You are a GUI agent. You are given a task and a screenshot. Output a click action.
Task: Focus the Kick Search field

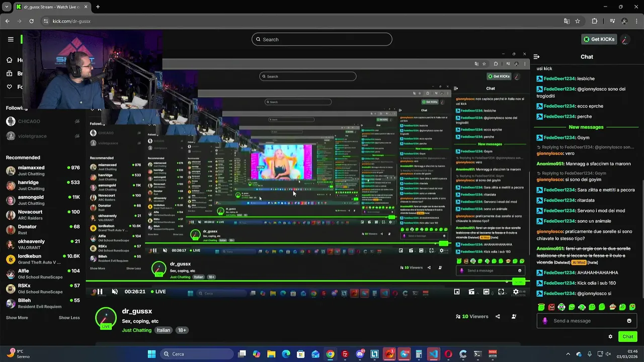click(x=322, y=39)
